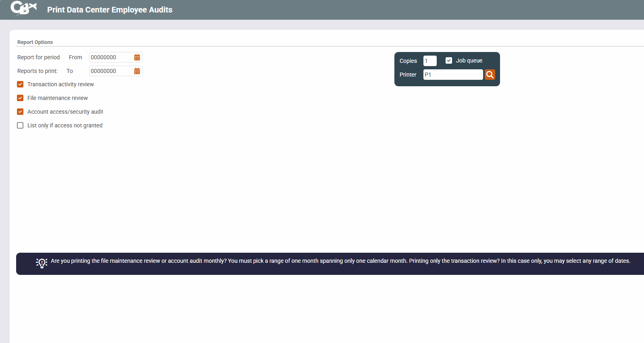Uncheck File maintenance review
This screenshot has height=343, width=644.
click(20, 98)
